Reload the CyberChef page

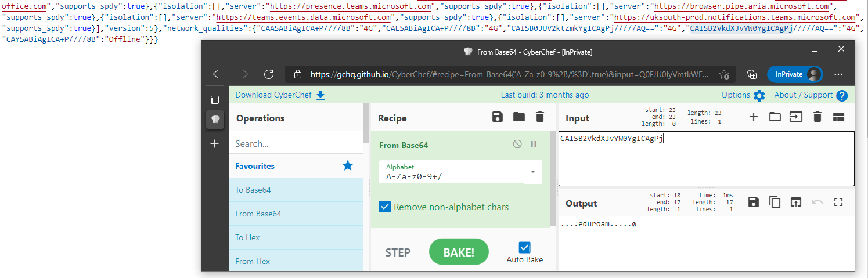[269, 74]
